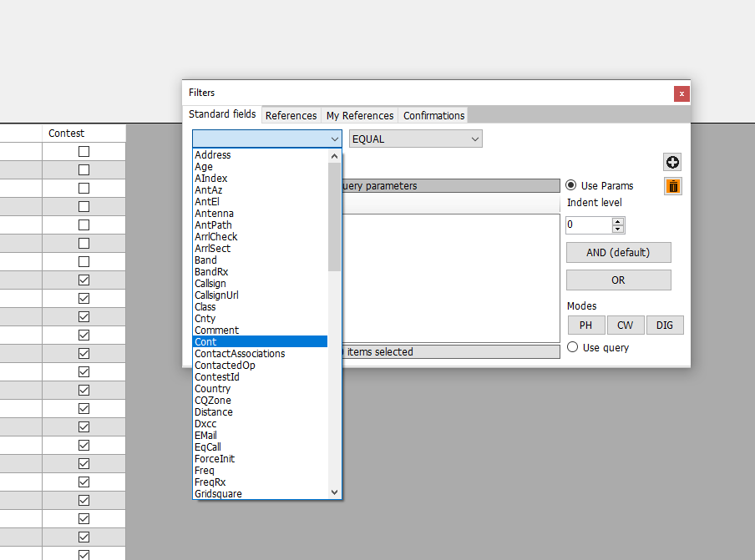Click the orange trash delete icon

click(x=673, y=186)
